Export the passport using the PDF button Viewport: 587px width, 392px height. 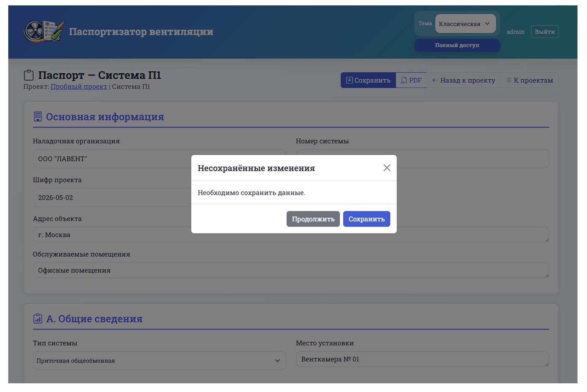411,80
